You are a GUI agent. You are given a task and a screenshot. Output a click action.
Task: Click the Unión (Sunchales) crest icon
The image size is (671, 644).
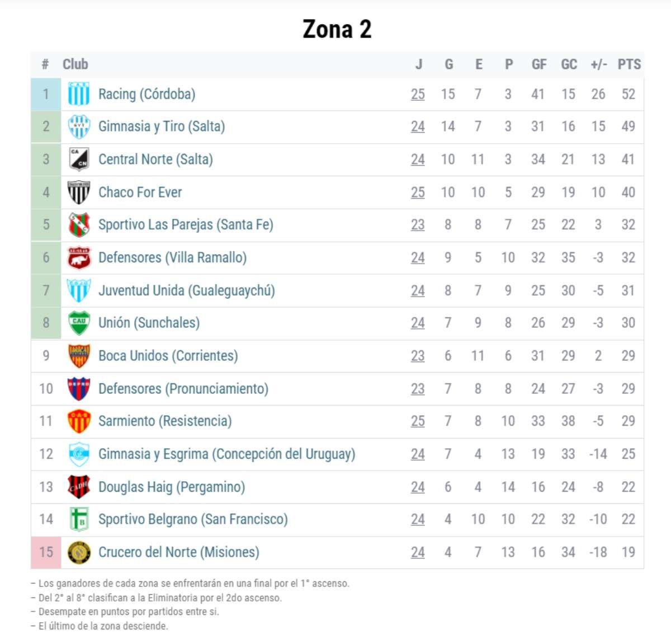79,323
